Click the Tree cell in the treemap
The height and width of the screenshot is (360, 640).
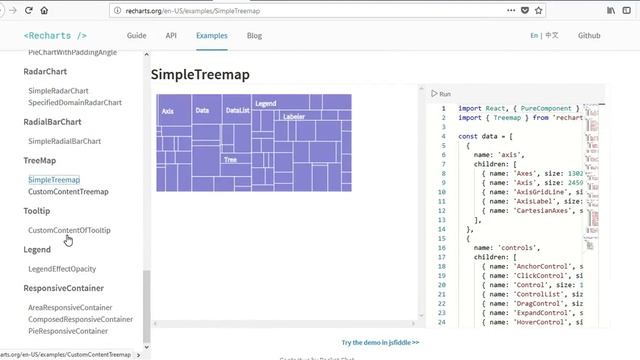coord(236,159)
